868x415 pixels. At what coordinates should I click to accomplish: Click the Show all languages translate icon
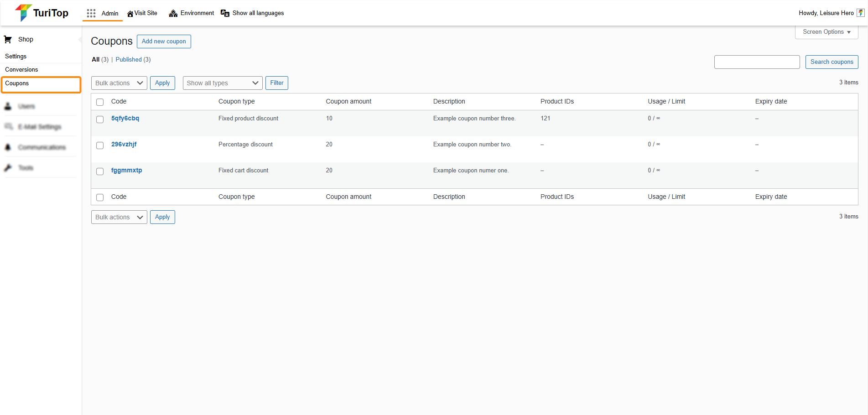pyautogui.click(x=225, y=13)
